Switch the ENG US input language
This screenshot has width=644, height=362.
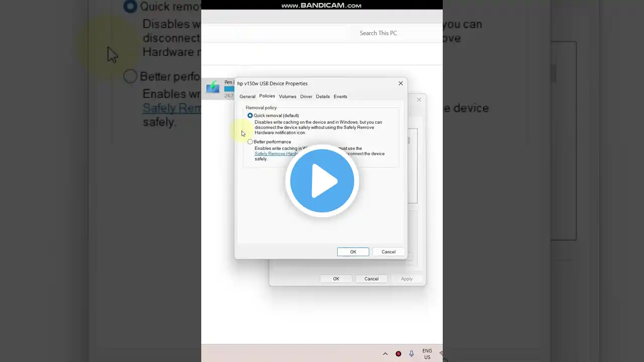(427, 354)
